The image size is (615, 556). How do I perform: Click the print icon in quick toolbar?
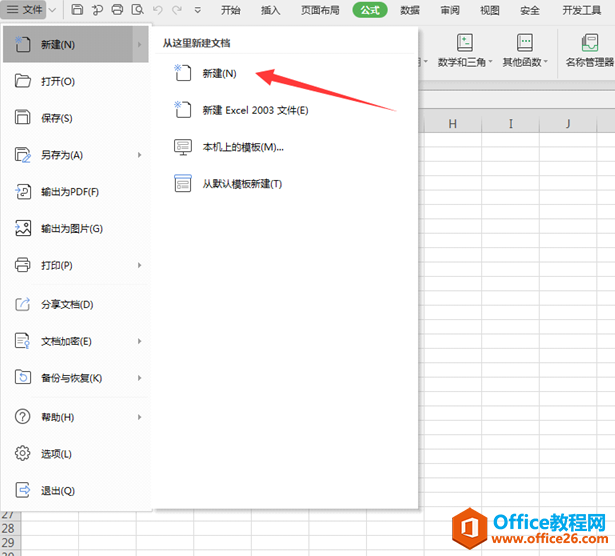coord(117,9)
